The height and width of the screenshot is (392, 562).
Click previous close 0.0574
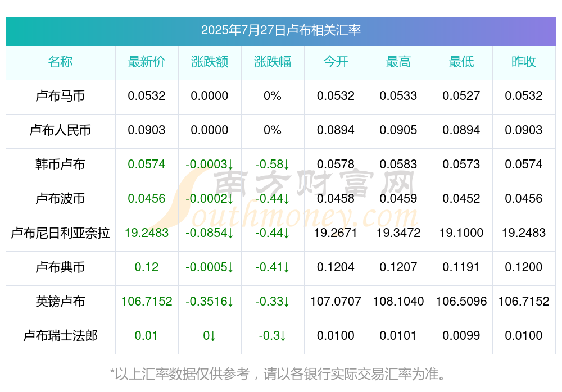[524, 165]
